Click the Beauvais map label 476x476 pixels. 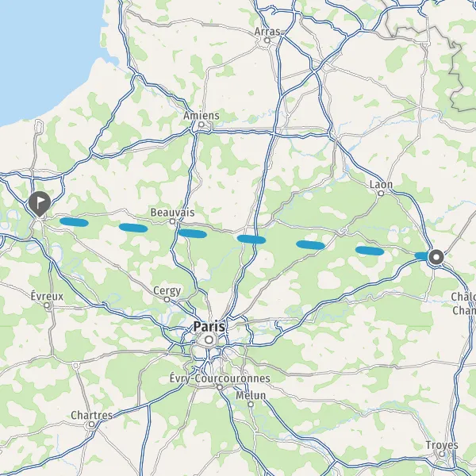tap(172, 213)
